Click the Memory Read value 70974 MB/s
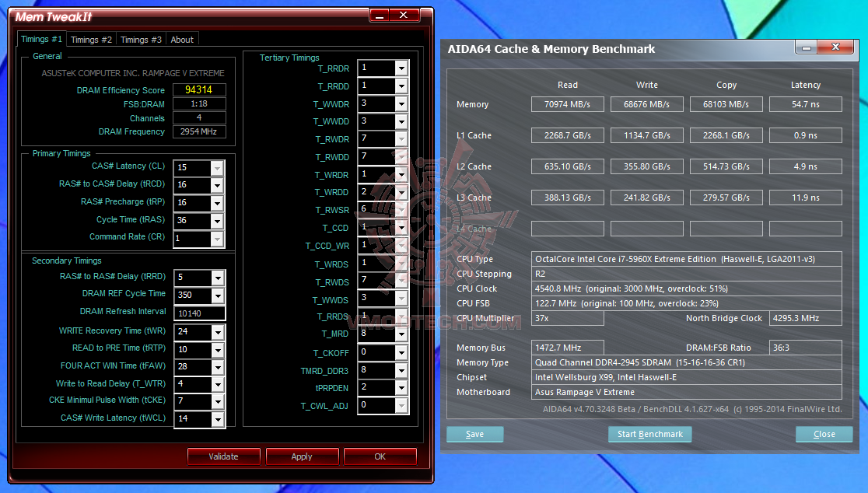The height and width of the screenshot is (493, 868). [x=568, y=104]
